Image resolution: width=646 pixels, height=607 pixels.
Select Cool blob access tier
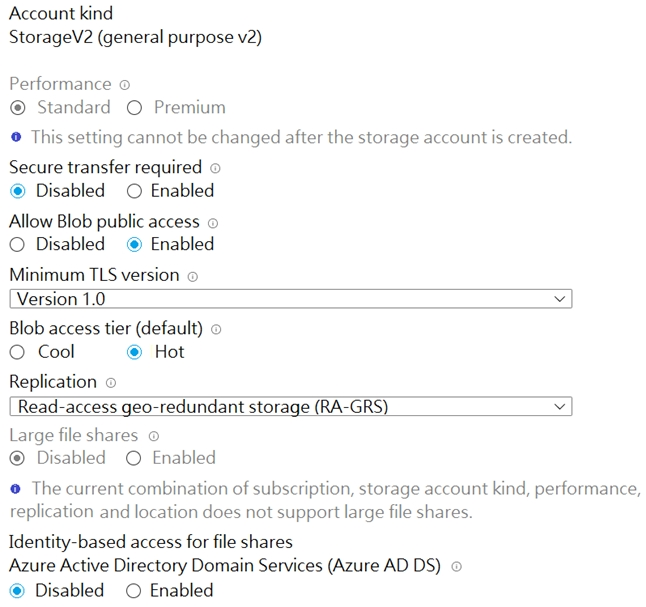point(17,352)
